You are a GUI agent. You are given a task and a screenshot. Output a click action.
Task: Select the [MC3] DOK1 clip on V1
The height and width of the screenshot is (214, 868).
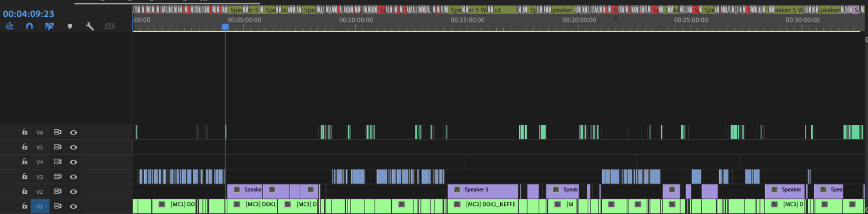252,206
